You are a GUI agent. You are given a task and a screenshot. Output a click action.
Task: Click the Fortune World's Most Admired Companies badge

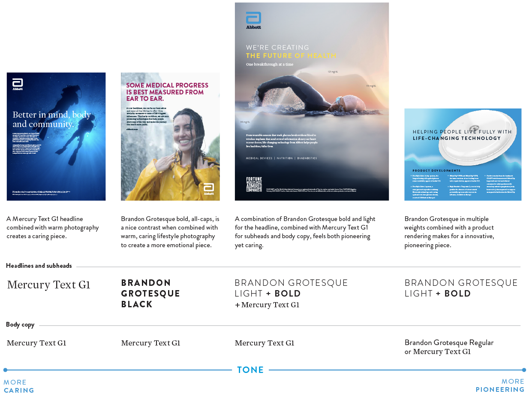[x=254, y=185]
